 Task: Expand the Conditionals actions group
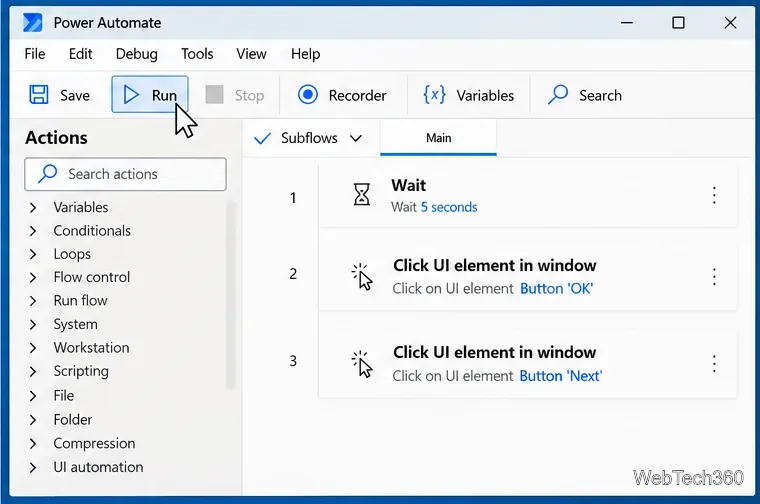pyautogui.click(x=33, y=231)
